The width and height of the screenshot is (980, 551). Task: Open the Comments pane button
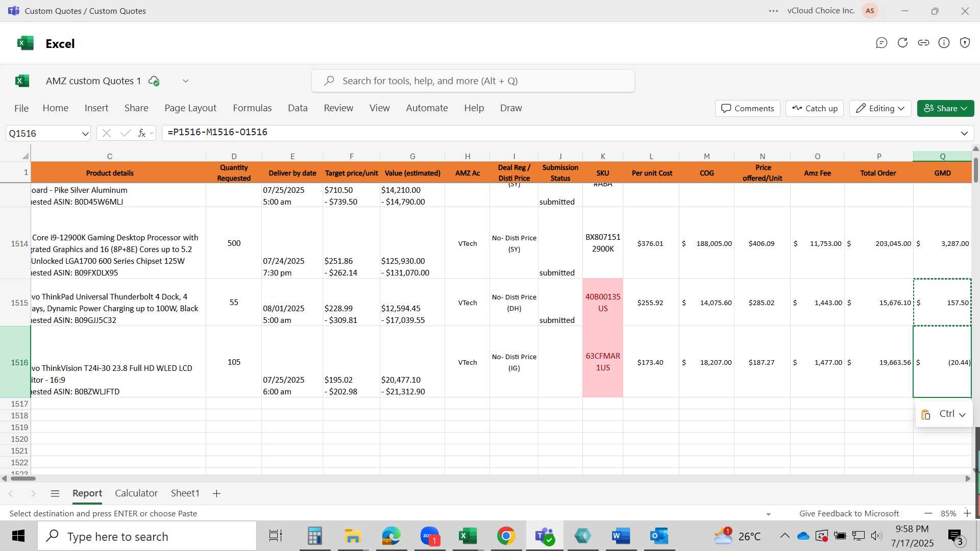(x=748, y=108)
